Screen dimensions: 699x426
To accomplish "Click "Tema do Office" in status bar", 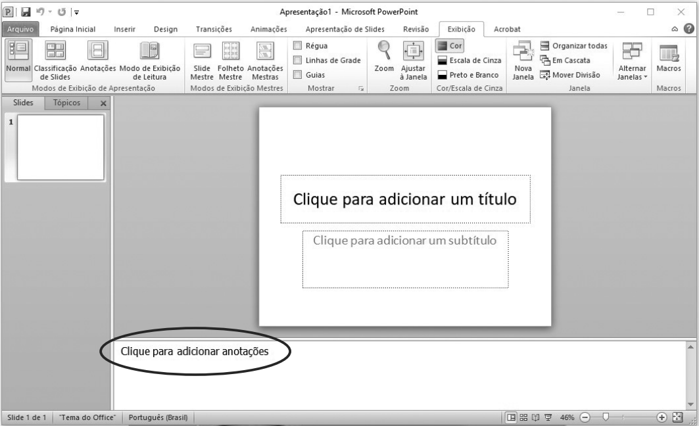I will tap(87, 418).
